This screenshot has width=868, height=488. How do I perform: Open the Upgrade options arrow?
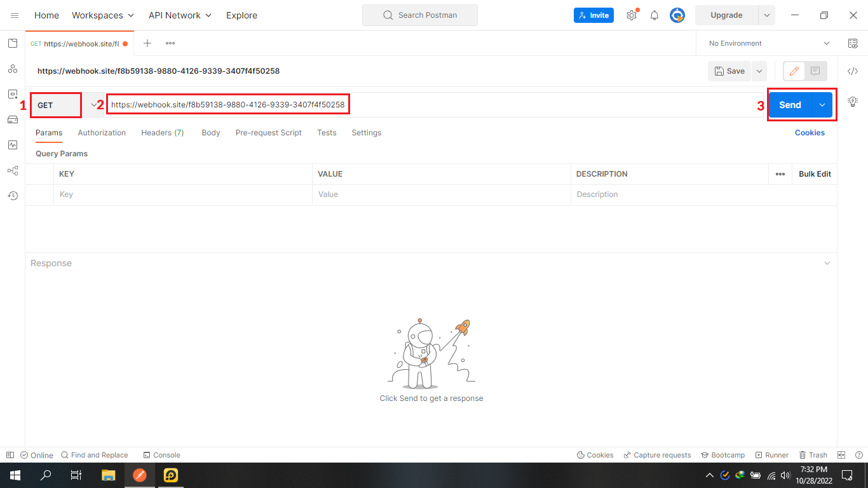click(766, 15)
